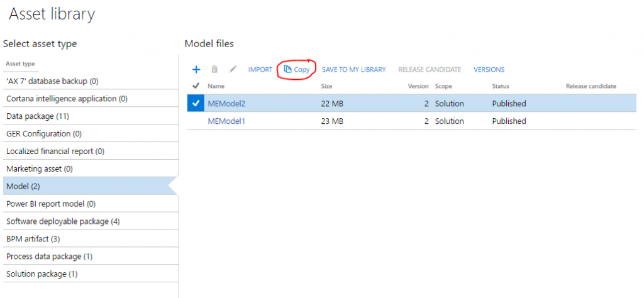The image size is (644, 298).
Task: Click the IMPORT toolbar button
Action: [260, 70]
